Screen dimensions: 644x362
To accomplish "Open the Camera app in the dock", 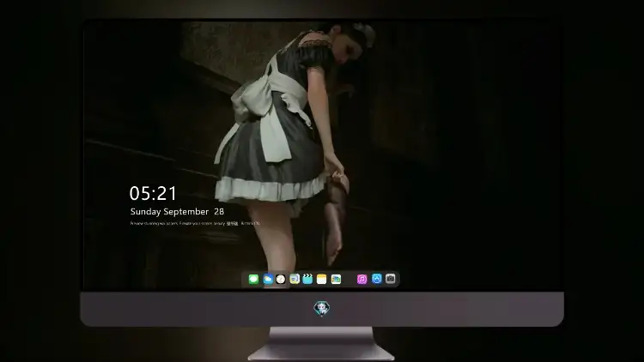I will point(391,279).
